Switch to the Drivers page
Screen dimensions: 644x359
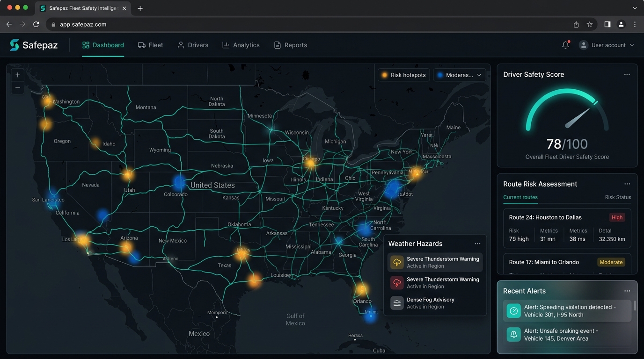(x=193, y=45)
